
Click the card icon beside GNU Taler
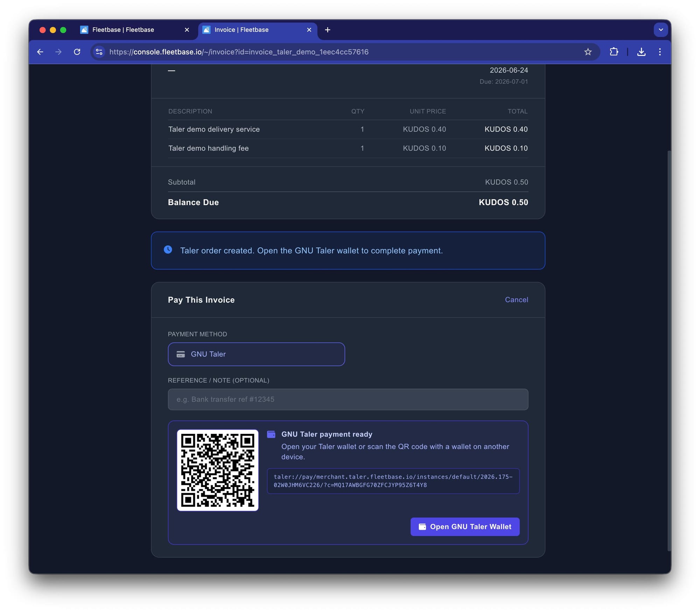pos(181,354)
